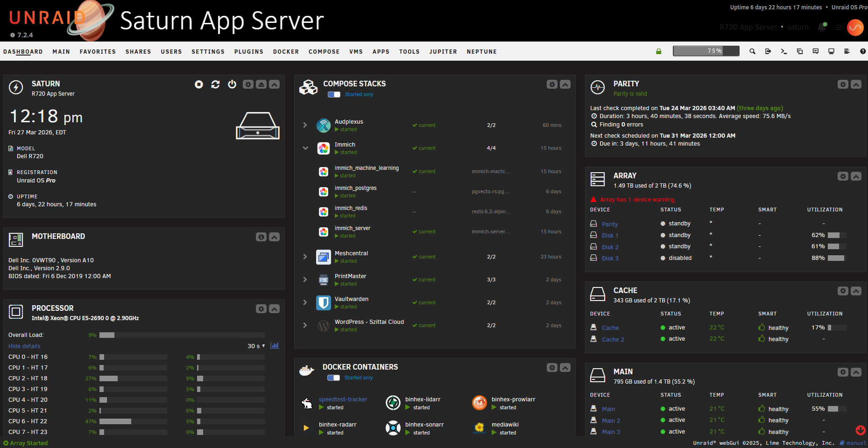This screenshot has width=868, height=448.
Task: Open the Main tab
Action: pos(61,52)
